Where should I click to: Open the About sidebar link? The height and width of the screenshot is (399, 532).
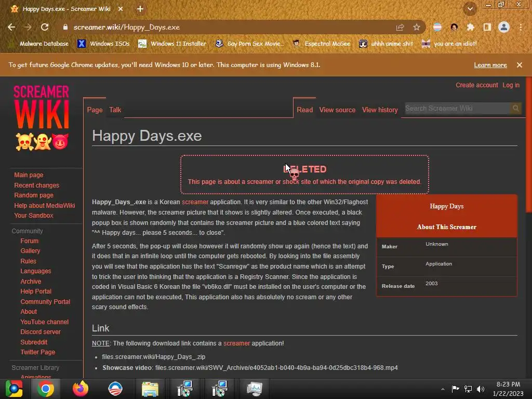[x=29, y=312]
